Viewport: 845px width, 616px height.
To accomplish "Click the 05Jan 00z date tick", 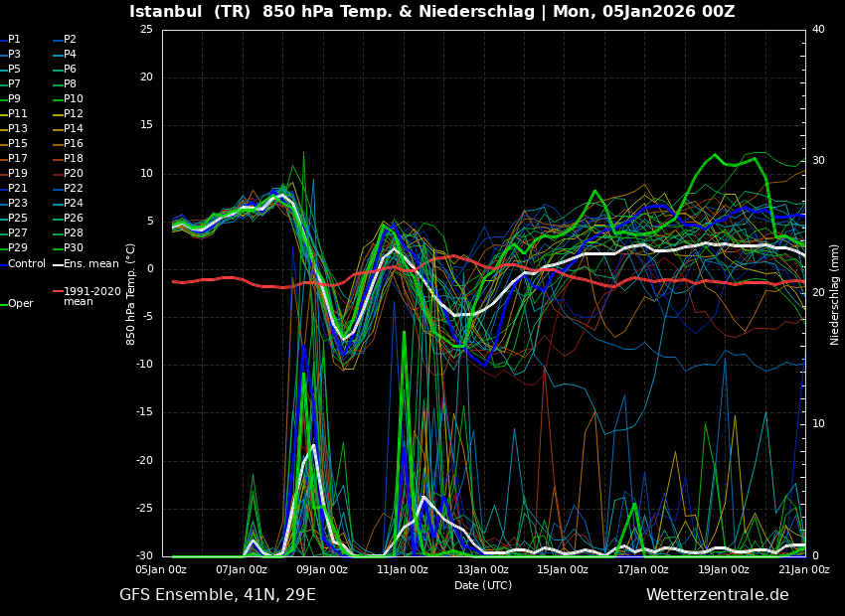I will [162, 570].
